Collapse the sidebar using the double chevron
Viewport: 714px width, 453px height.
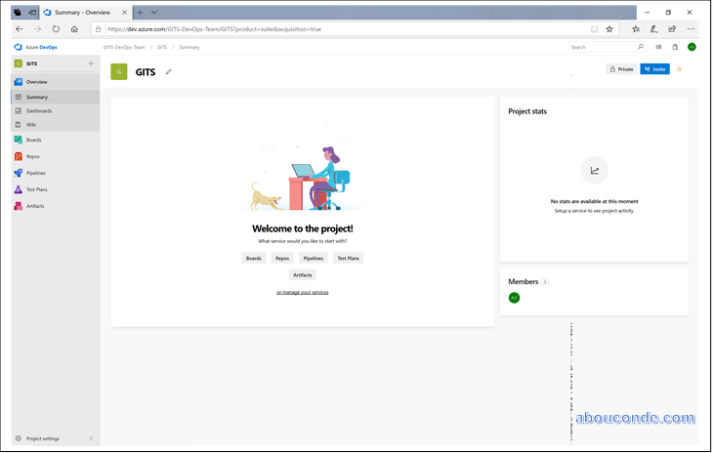coord(91,439)
